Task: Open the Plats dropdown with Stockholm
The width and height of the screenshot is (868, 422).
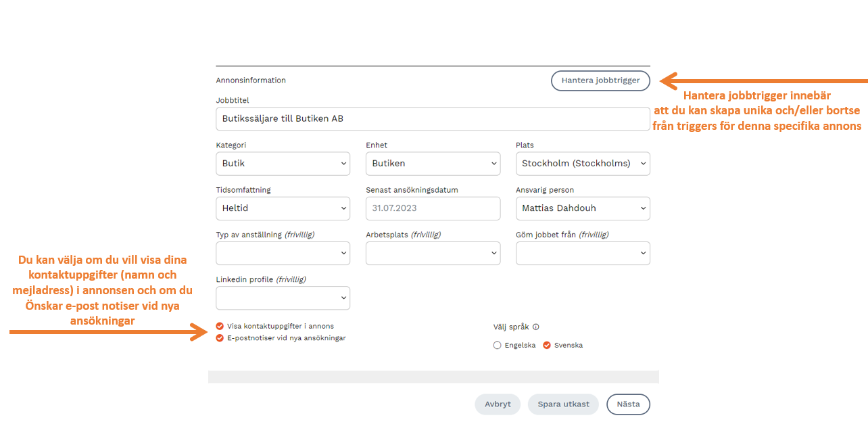Action: coord(582,164)
